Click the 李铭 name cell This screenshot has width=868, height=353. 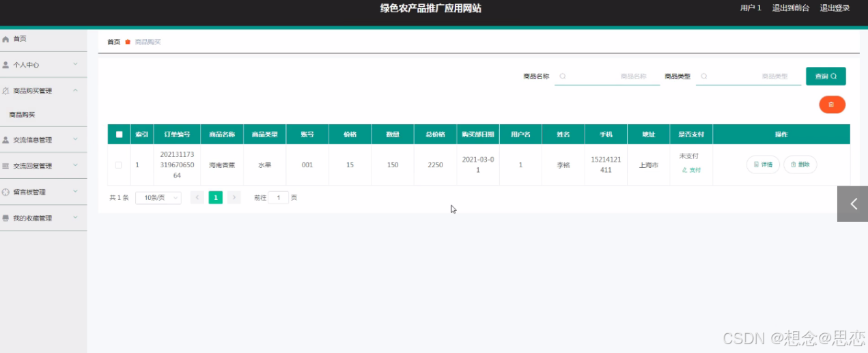[x=563, y=165]
